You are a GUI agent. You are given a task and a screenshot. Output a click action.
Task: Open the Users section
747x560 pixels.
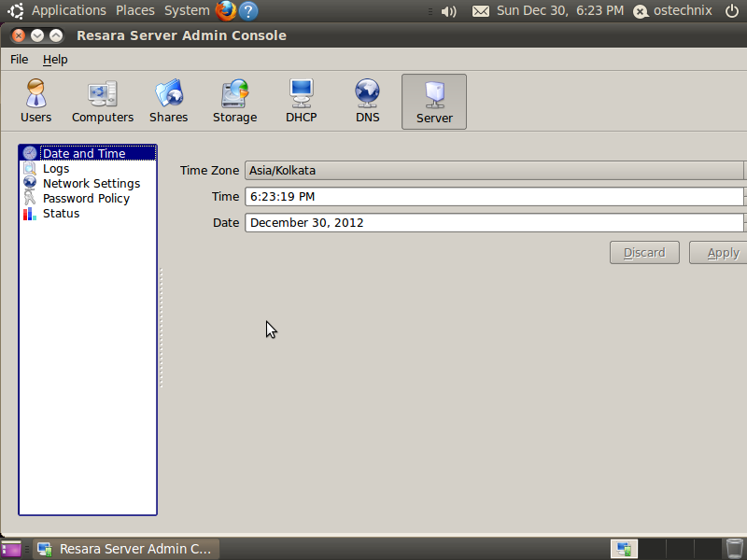tap(35, 102)
